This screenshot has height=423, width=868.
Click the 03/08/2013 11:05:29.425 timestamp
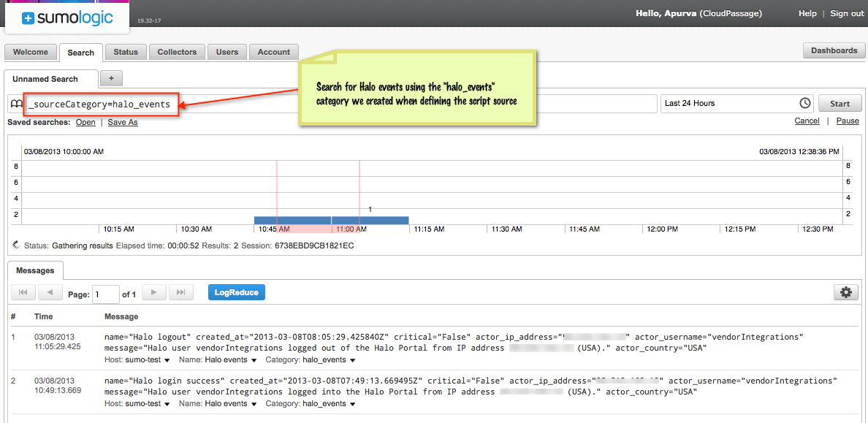[58, 342]
